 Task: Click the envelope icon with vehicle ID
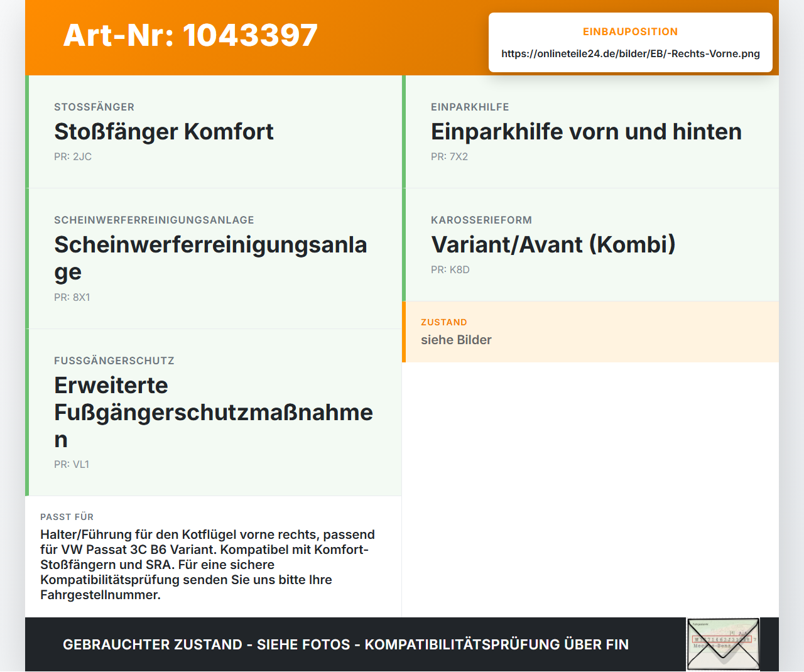point(723,644)
